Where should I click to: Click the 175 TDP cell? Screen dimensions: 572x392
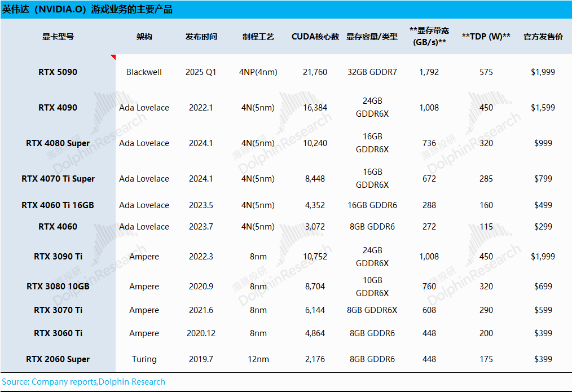486,359
